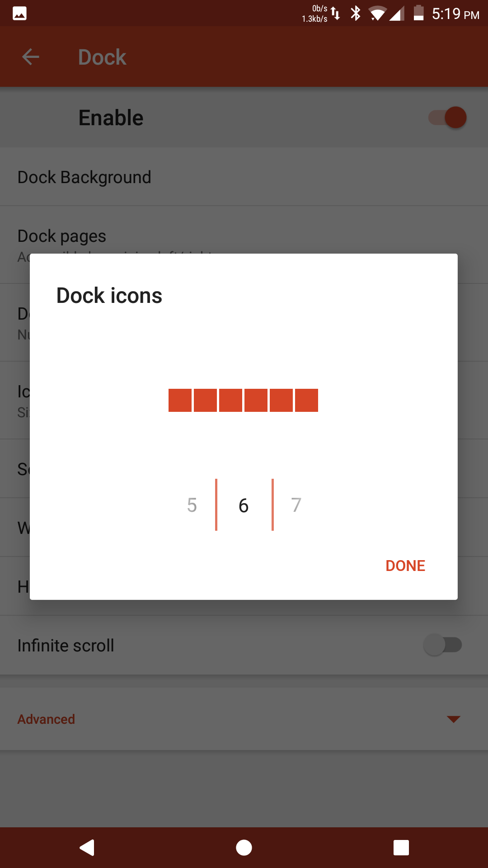Confirm with the DONE button
This screenshot has width=488, height=868.
[x=405, y=566]
